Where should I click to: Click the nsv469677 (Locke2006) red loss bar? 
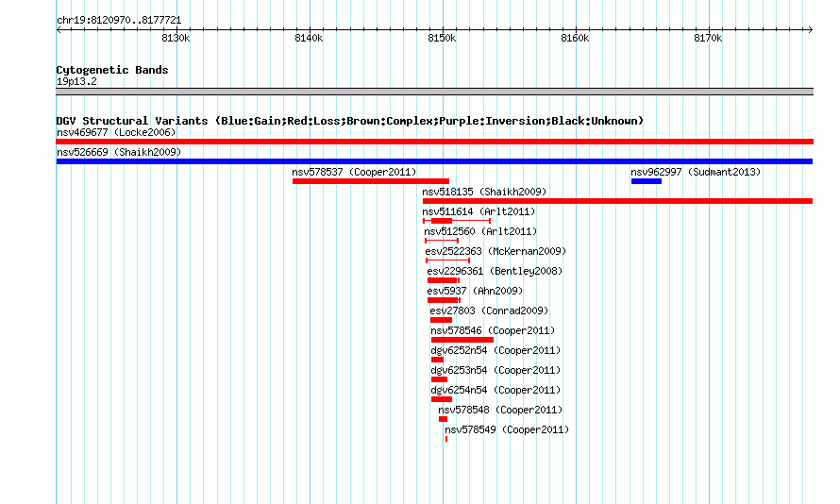coord(434,142)
